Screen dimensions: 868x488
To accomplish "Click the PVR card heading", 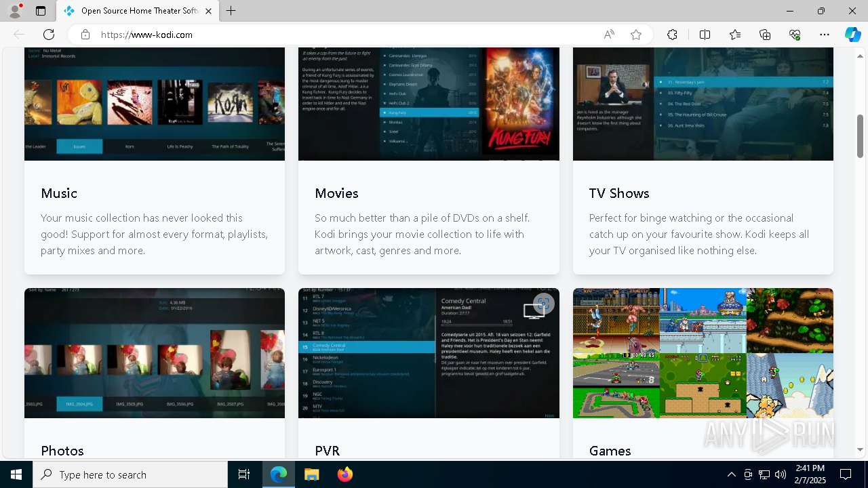I will pyautogui.click(x=328, y=451).
